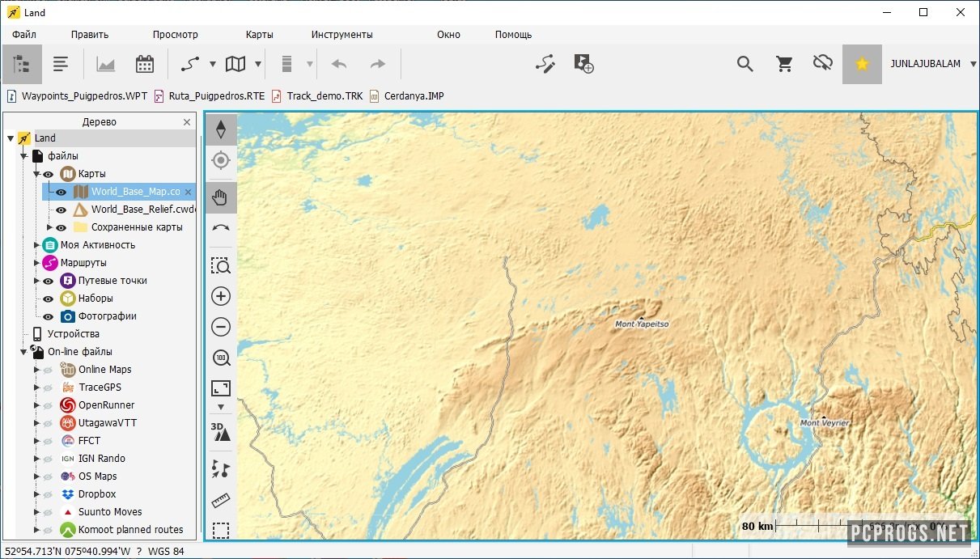Image resolution: width=980 pixels, height=559 pixels.
Task: Select the pan hand tool
Action: point(221,197)
